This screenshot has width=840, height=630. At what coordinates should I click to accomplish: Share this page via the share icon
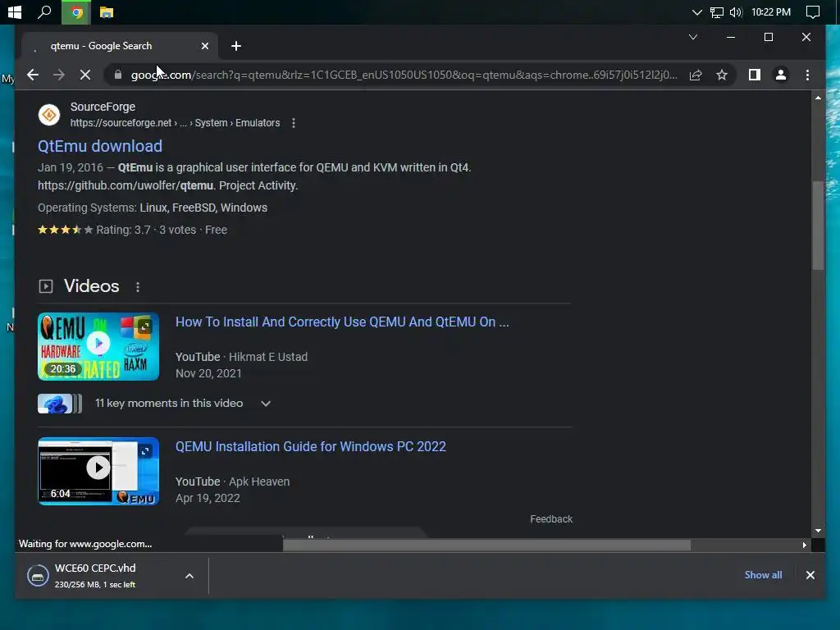tap(696, 75)
